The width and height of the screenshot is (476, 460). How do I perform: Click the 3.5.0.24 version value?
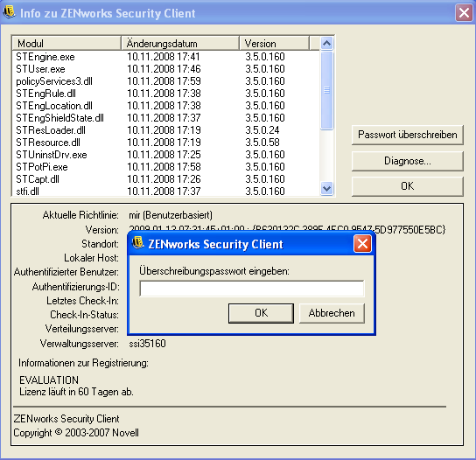262,130
